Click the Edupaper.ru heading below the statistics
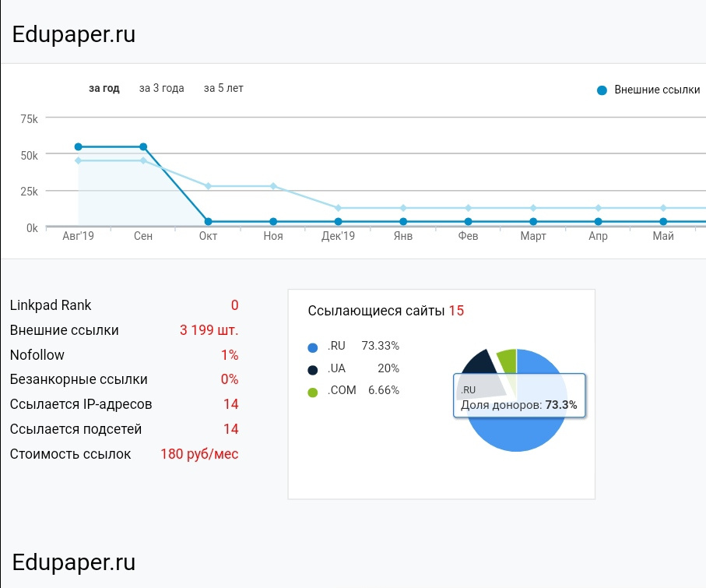 click(x=74, y=563)
